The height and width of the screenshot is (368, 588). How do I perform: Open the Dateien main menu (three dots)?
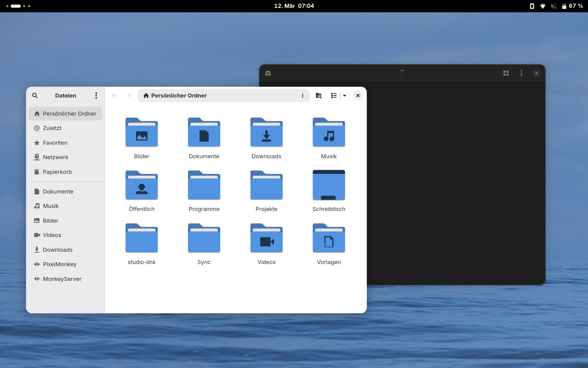click(96, 96)
